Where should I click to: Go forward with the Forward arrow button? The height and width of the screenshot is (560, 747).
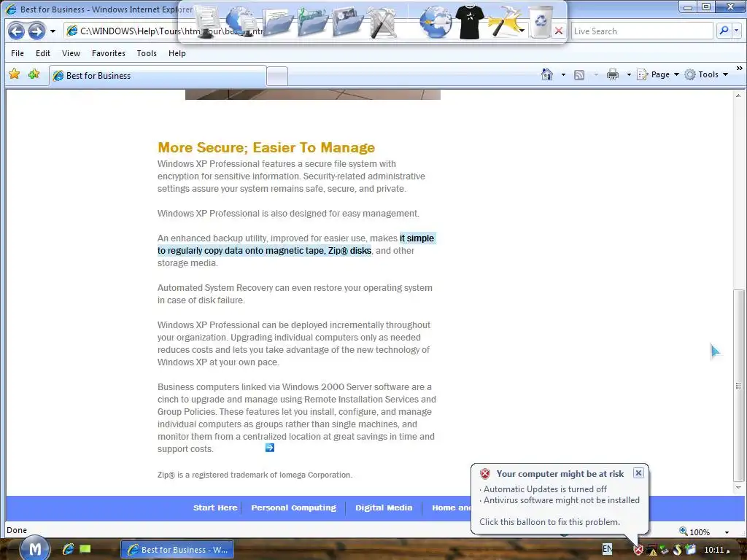[36, 31]
